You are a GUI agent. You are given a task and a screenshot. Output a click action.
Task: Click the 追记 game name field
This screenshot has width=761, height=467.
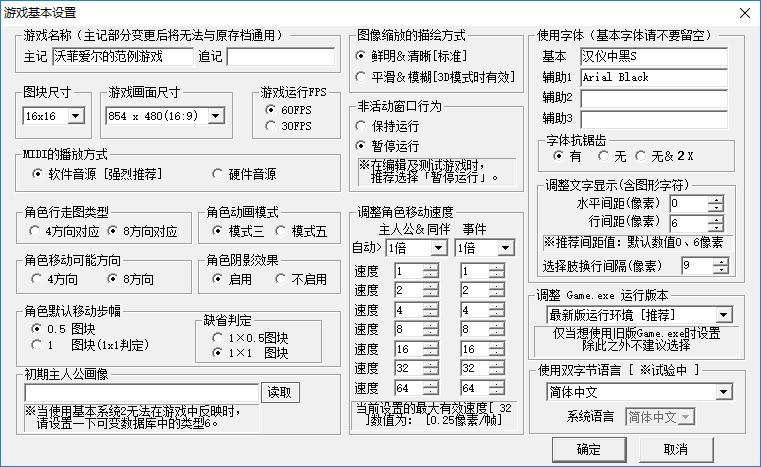click(281, 56)
